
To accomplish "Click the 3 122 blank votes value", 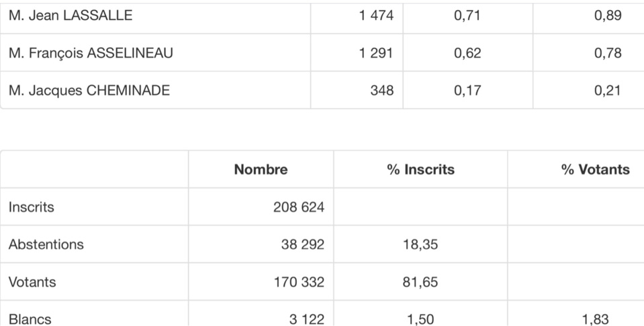I will click(306, 319).
